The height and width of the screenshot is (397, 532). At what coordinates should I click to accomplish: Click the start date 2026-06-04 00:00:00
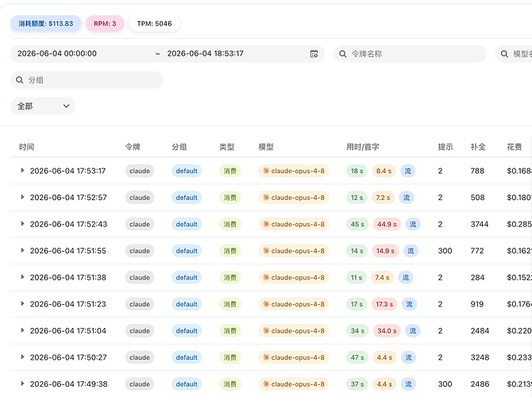(x=57, y=54)
